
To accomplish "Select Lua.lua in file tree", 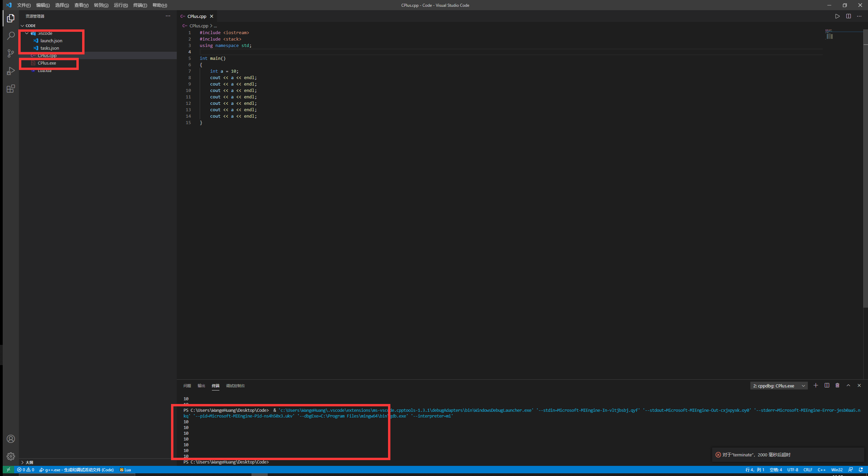I will 44,70.
